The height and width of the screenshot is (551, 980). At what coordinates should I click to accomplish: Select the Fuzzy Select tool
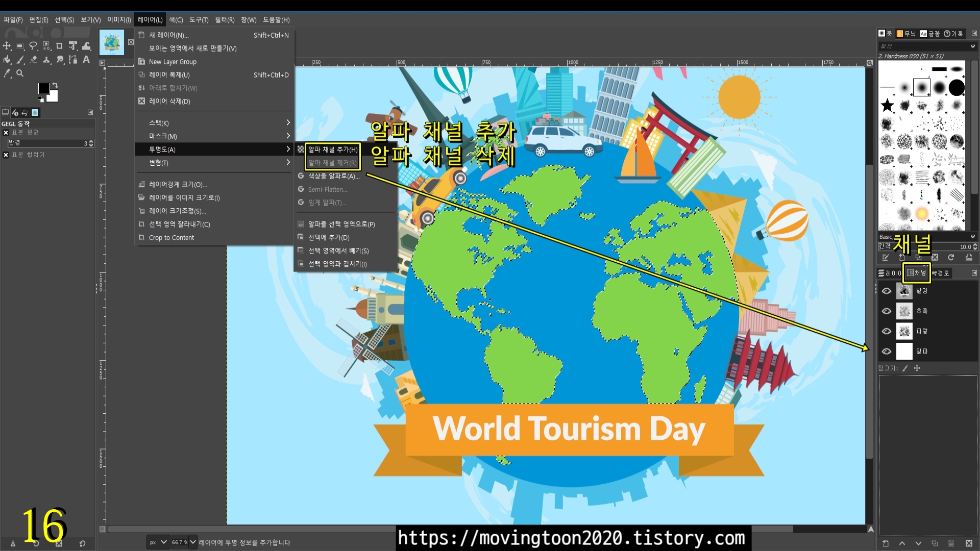(46, 45)
